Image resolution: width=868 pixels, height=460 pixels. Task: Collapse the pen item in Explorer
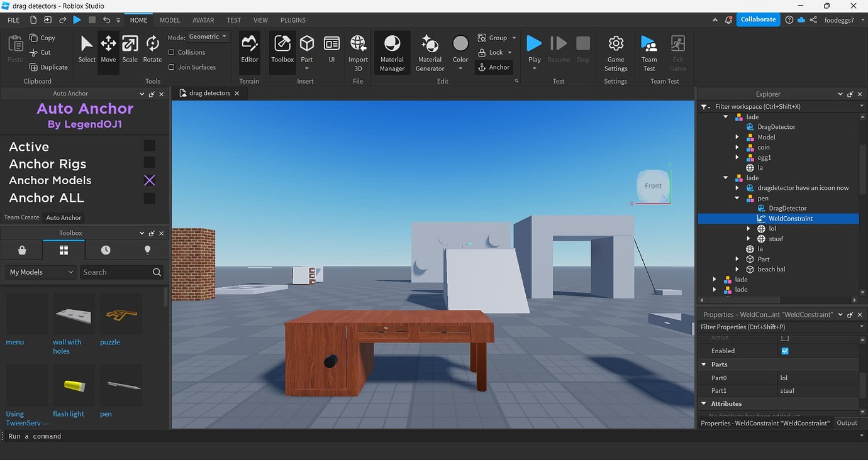click(x=737, y=198)
